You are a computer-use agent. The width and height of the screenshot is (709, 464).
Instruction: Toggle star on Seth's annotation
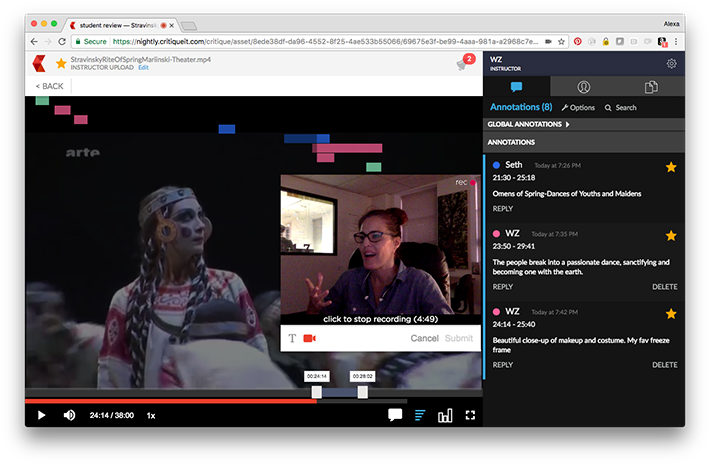(x=671, y=167)
